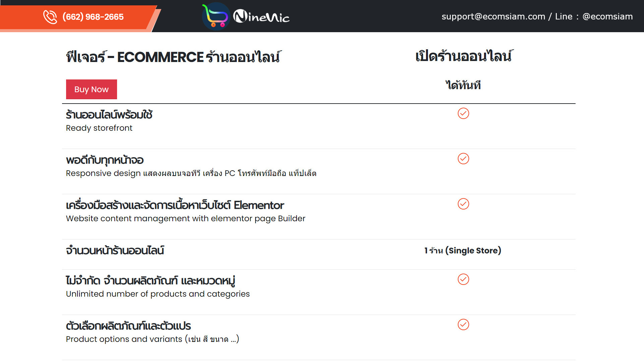Viewport: 644px width, 362px height.
Task: Click ฟีเจอร์ ECOMMERCE heading section
Action: 172,56
